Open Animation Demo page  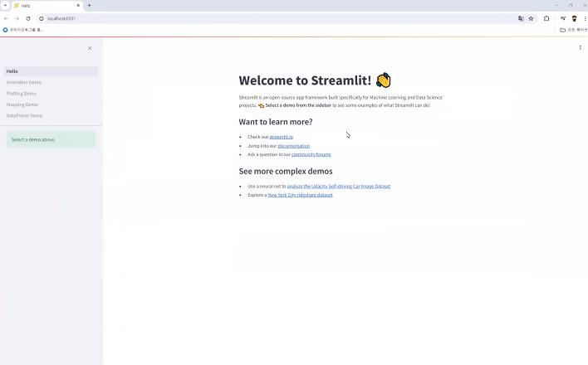click(x=51, y=82)
